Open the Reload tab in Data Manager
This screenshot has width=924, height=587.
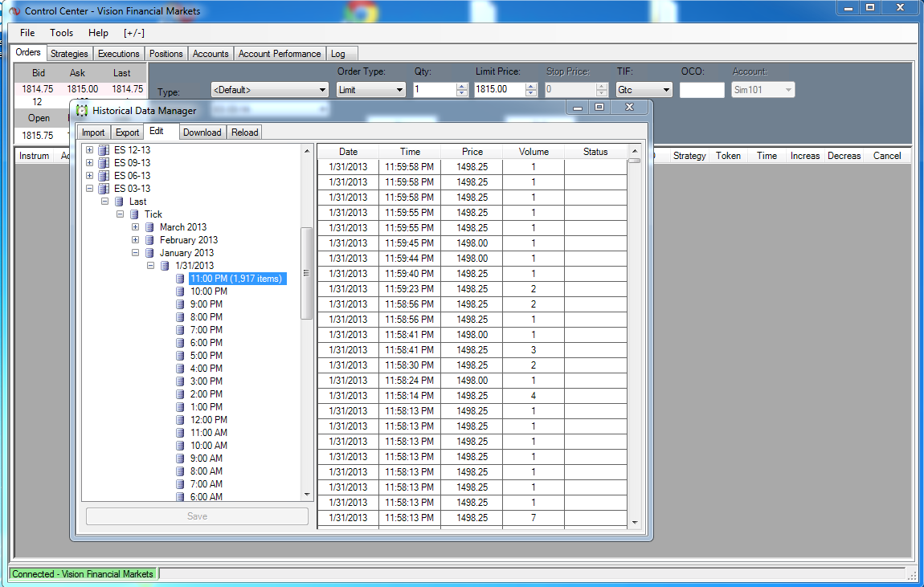pos(244,132)
